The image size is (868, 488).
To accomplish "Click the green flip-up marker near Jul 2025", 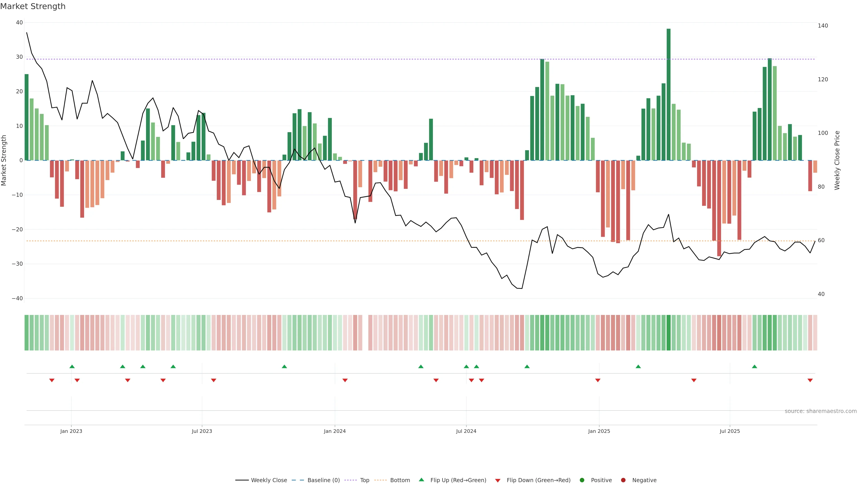I will click(x=755, y=366).
